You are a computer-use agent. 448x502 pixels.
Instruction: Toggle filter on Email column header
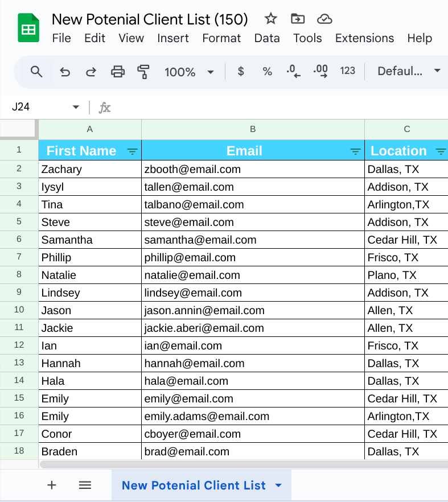[355, 151]
